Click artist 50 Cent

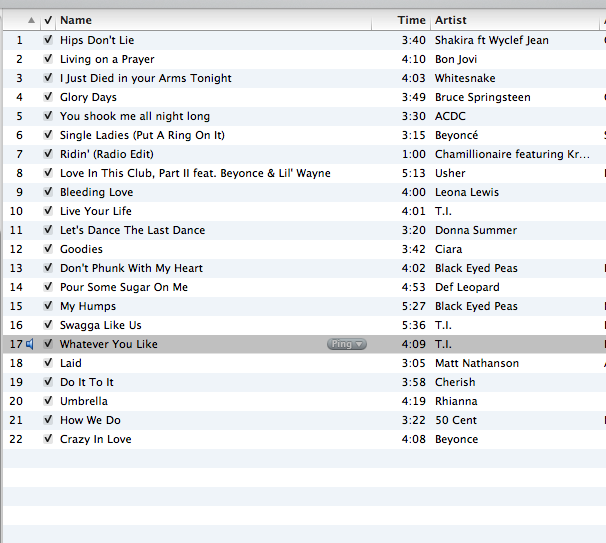click(x=456, y=420)
